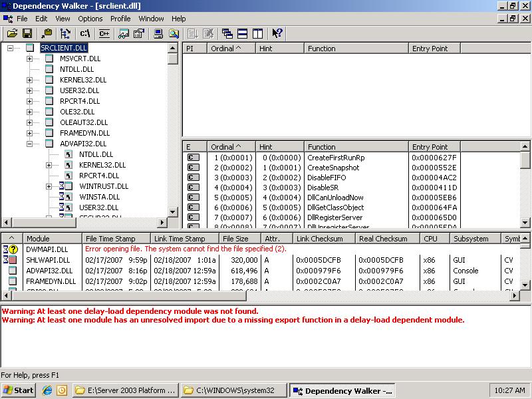Image resolution: width=532 pixels, height=399 pixels.
Task: Click the PI column header
Action: pyautogui.click(x=195, y=49)
